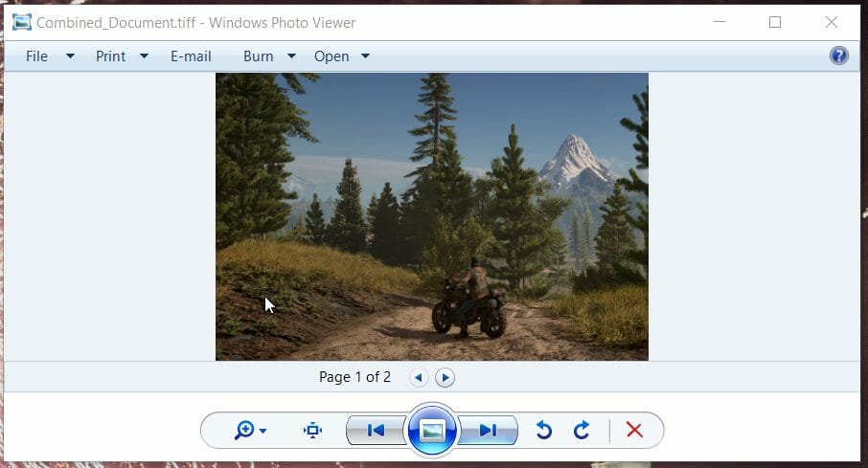868x468 pixels.
Task: Open the zoom dropdown arrow
Action: pyautogui.click(x=263, y=431)
